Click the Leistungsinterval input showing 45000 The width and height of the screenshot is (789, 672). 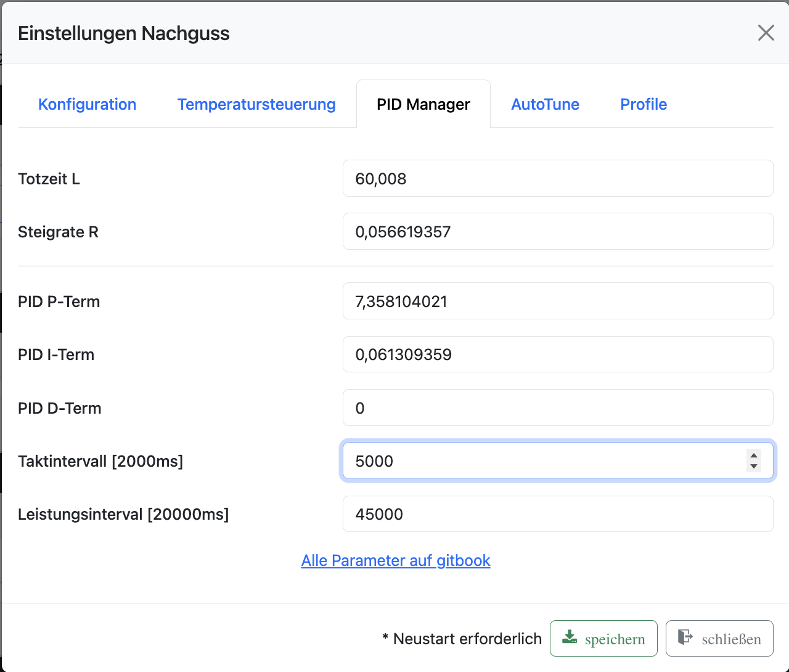click(x=557, y=514)
